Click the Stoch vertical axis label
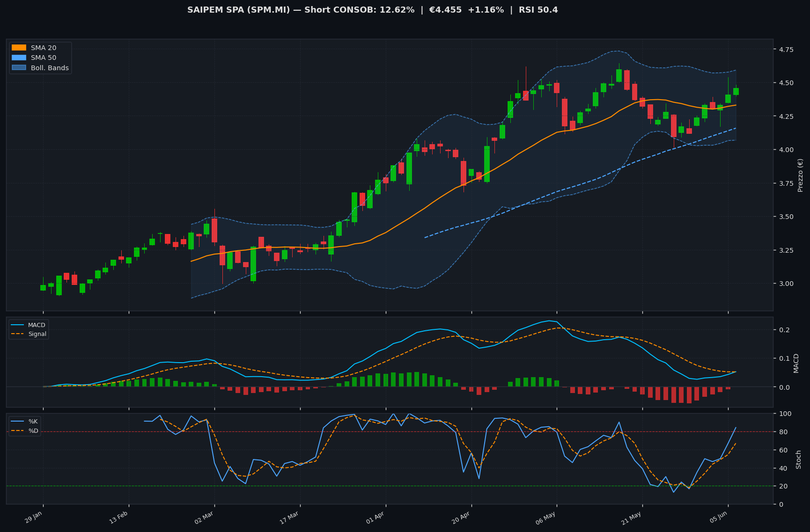Viewport: 810px width, 532px height. [798, 459]
